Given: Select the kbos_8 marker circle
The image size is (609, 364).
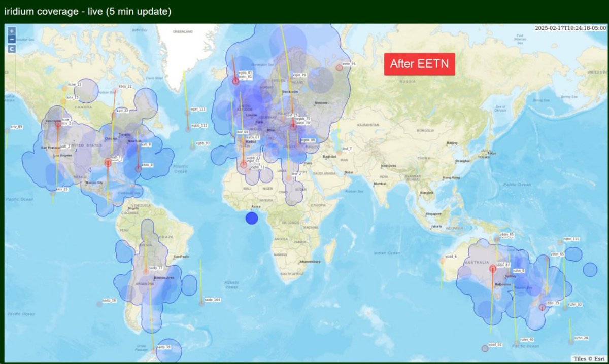Looking at the screenshot, I should pyautogui.click(x=138, y=169).
